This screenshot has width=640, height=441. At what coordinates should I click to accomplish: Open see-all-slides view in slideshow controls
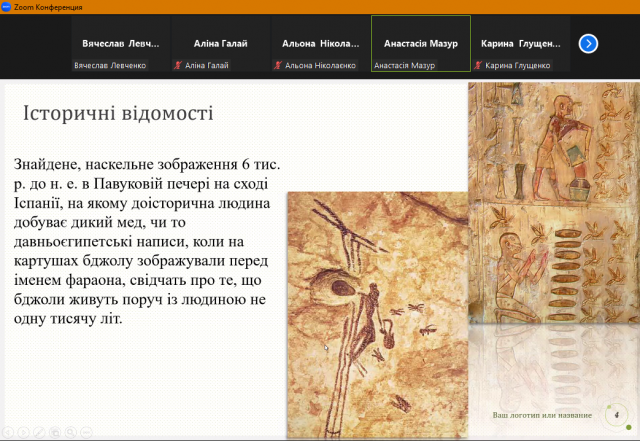(x=55, y=432)
